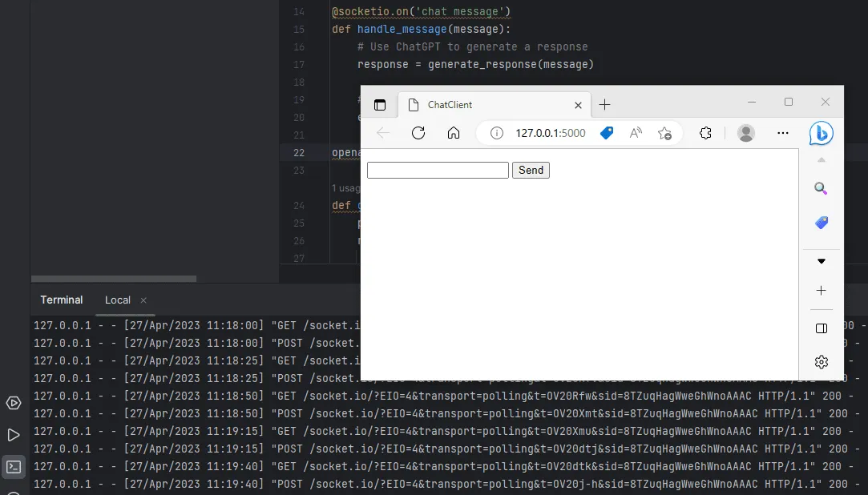Open a new browser tab
868x495 pixels.
[604, 105]
